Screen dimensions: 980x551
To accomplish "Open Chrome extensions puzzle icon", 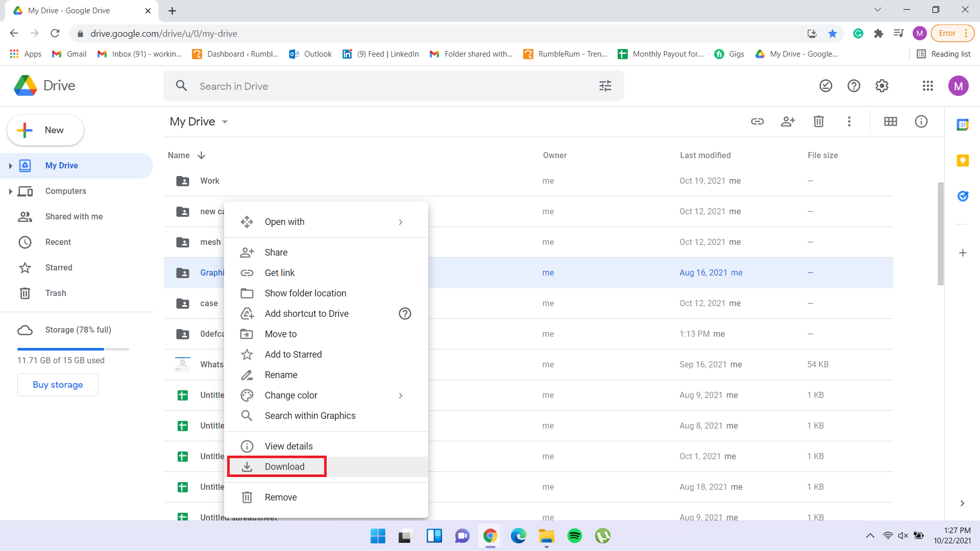I will [878, 34].
